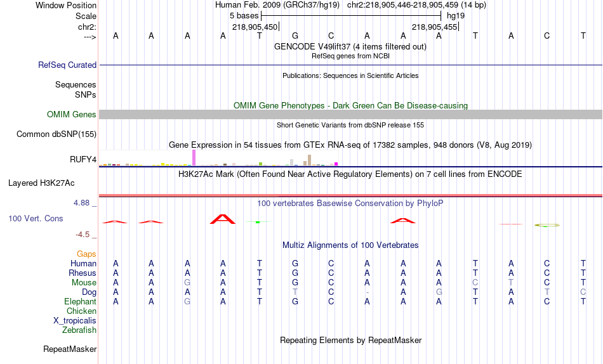Click 'Publications: Sequences in Scientific Articles' title

coord(350,75)
